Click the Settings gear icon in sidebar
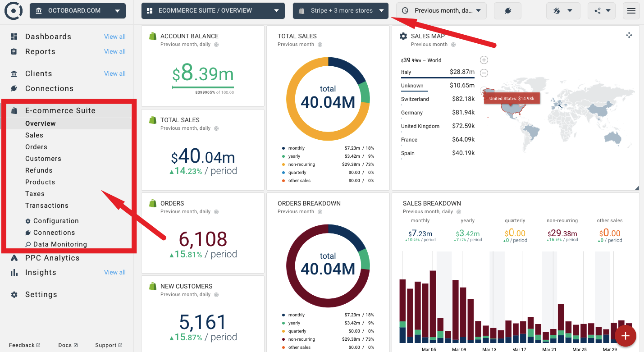The width and height of the screenshot is (644, 352). click(14, 294)
